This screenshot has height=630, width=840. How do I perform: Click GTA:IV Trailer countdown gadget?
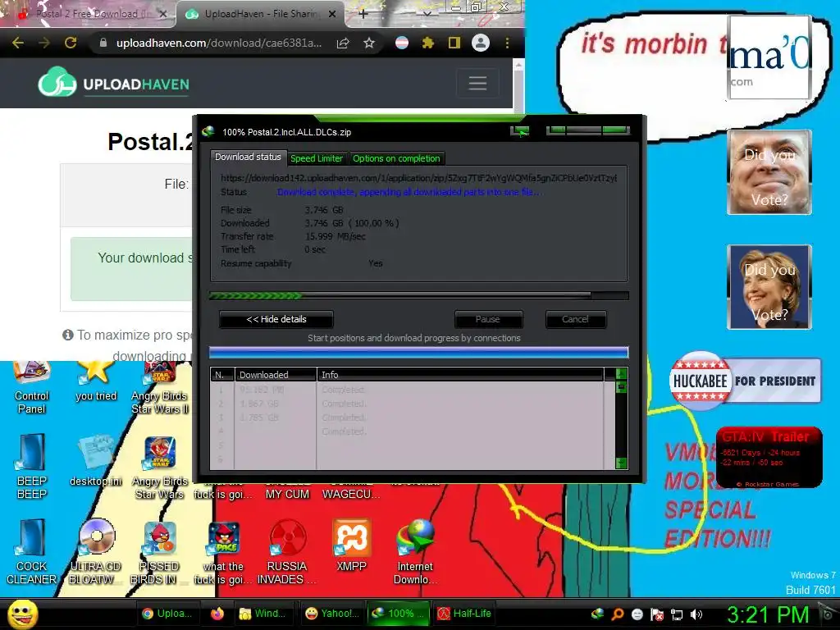point(769,457)
